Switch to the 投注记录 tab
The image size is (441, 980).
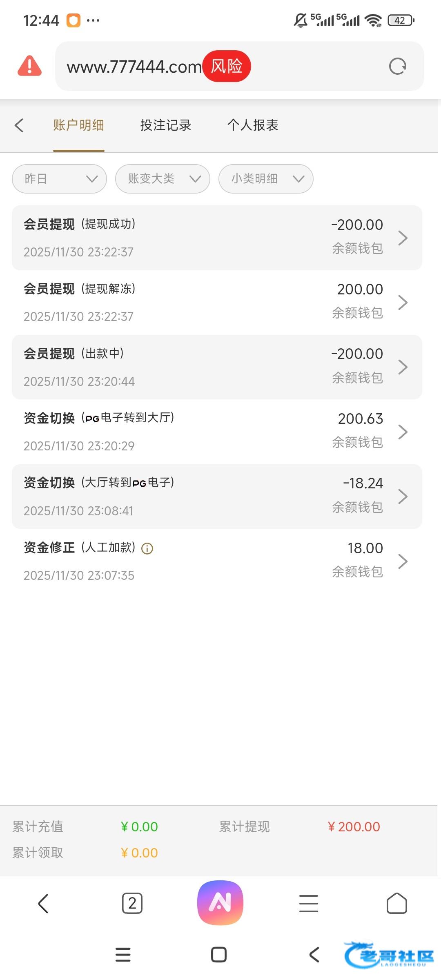166,125
